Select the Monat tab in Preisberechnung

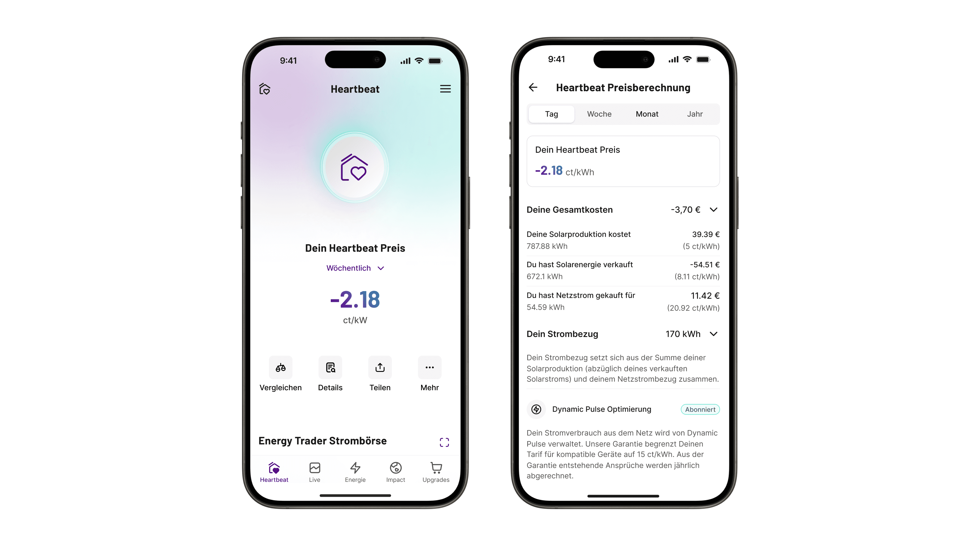(x=646, y=114)
